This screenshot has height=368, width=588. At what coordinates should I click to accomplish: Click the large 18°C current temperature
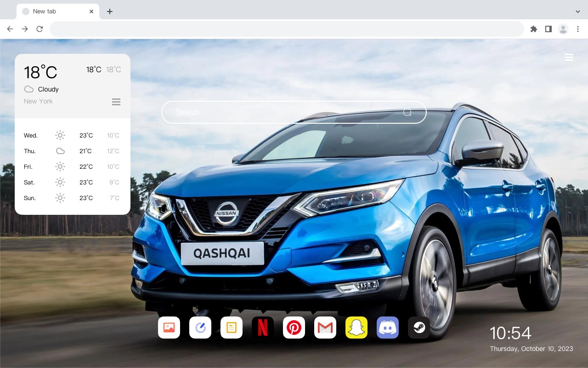point(40,72)
